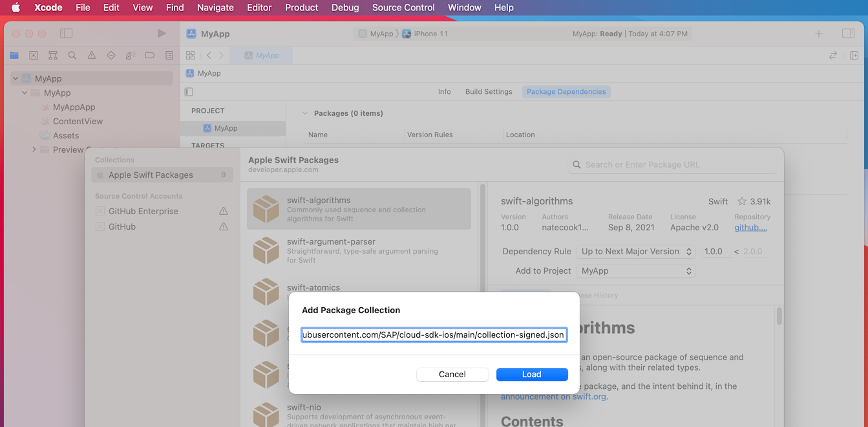Select the Package Dependencies tab
The image size is (868, 427).
tap(566, 92)
